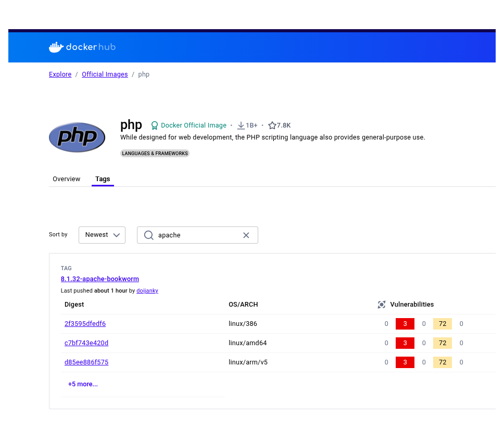This screenshot has height=442, width=504.
Task: Open digest d85ee886f575
Action: pyautogui.click(x=86, y=362)
